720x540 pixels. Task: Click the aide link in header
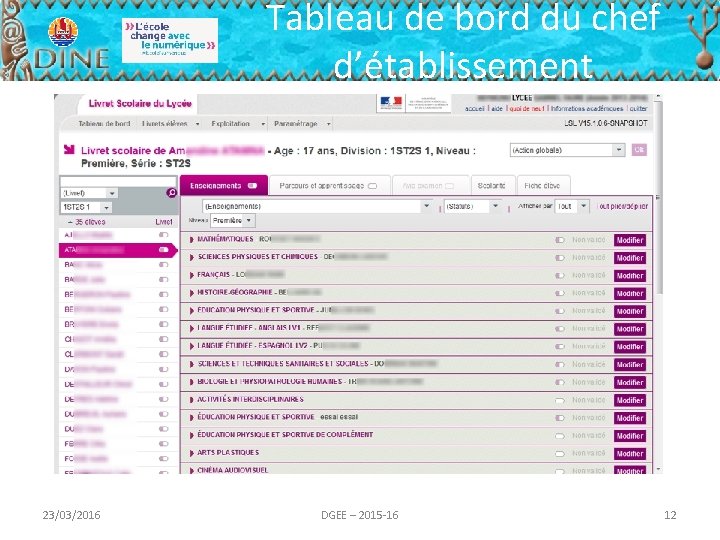pyautogui.click(x=497, y=109)
